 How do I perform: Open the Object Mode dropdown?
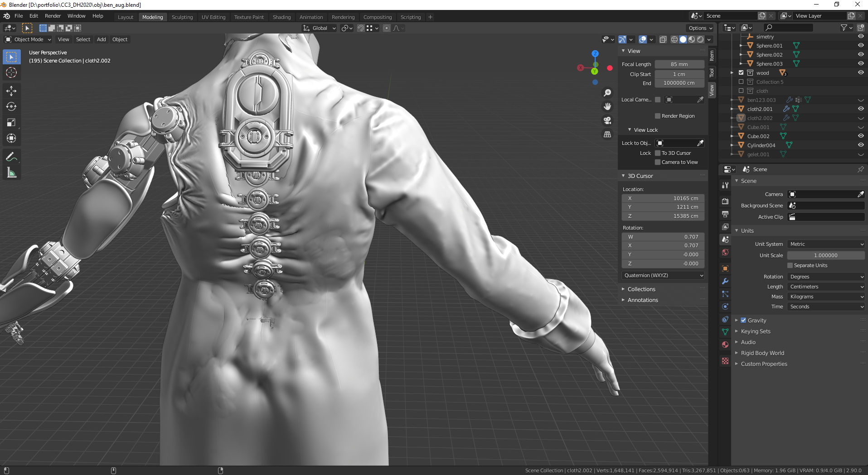pos(28,39)
